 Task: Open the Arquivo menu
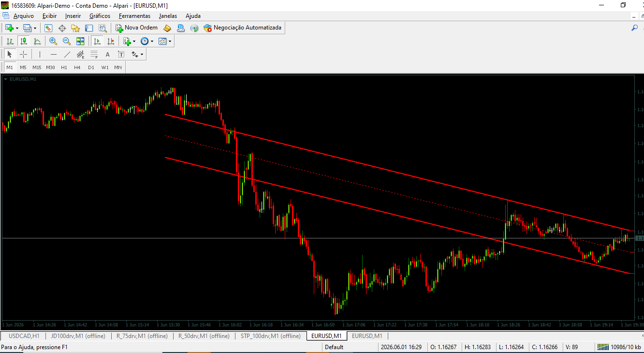23,16
